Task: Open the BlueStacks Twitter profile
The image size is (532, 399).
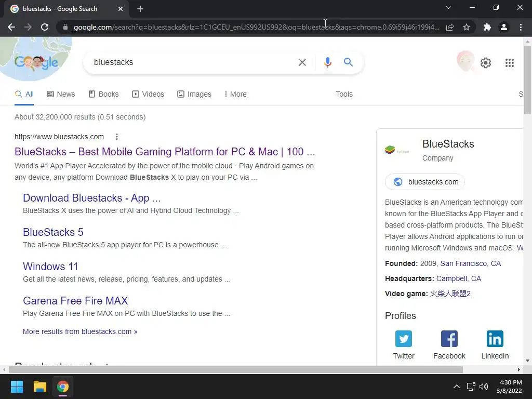Action: (403, 345)
